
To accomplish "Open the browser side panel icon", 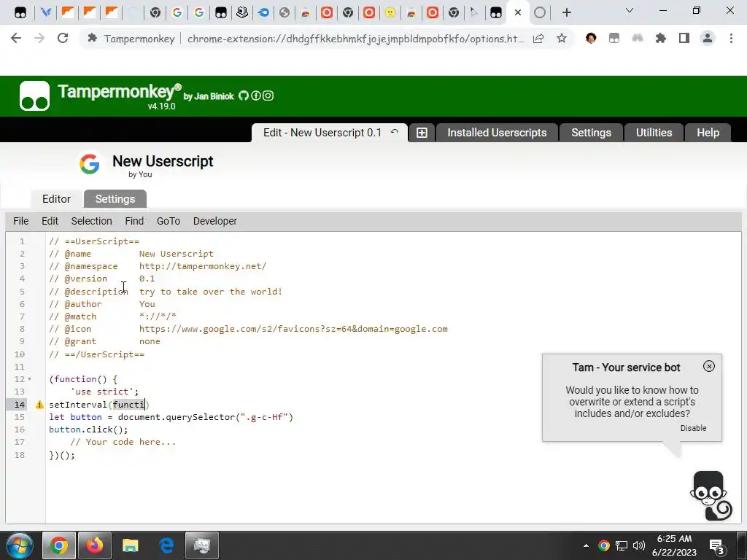I will click(x=684, y=39).
